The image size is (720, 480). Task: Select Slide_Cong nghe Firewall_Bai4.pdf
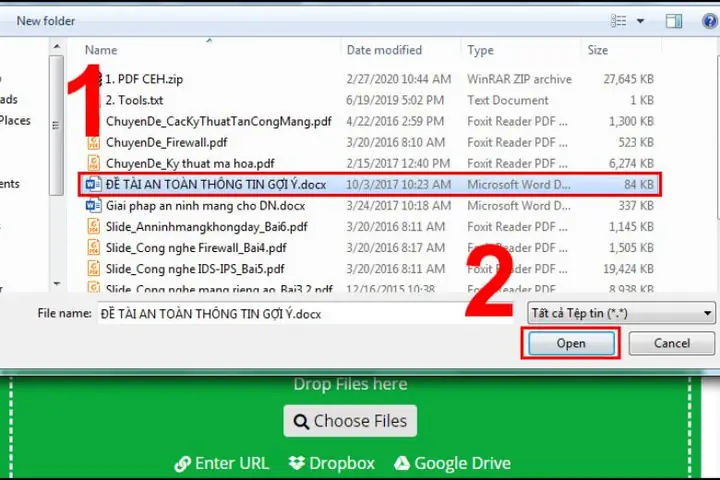(196, 248)
